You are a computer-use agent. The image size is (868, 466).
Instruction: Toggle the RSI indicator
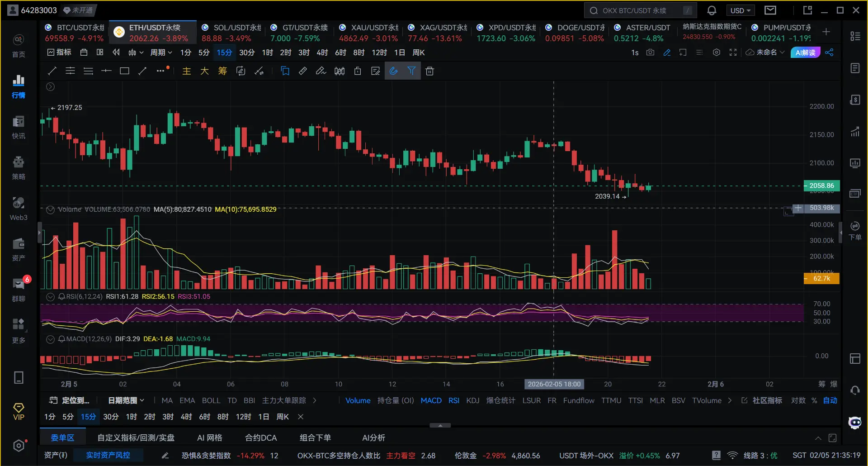pyautogui.click(x=454, y=400)
